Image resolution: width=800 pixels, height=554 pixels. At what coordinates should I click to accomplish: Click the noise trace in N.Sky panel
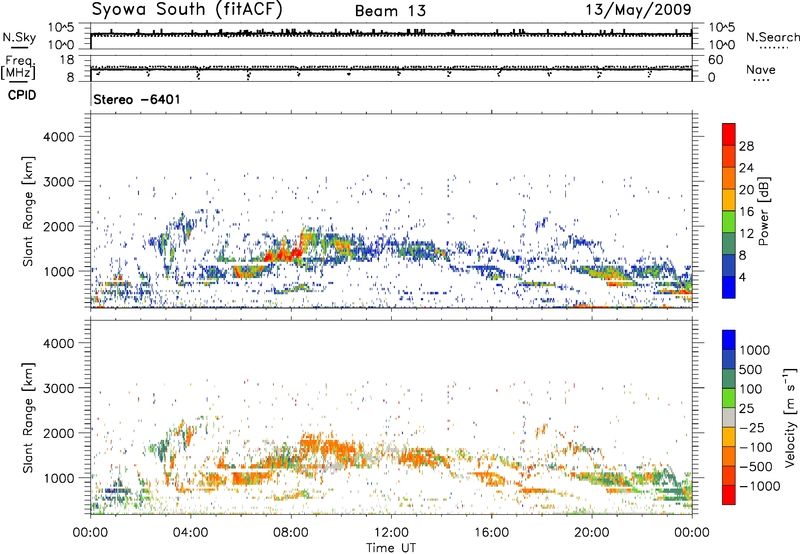(391, 34)
